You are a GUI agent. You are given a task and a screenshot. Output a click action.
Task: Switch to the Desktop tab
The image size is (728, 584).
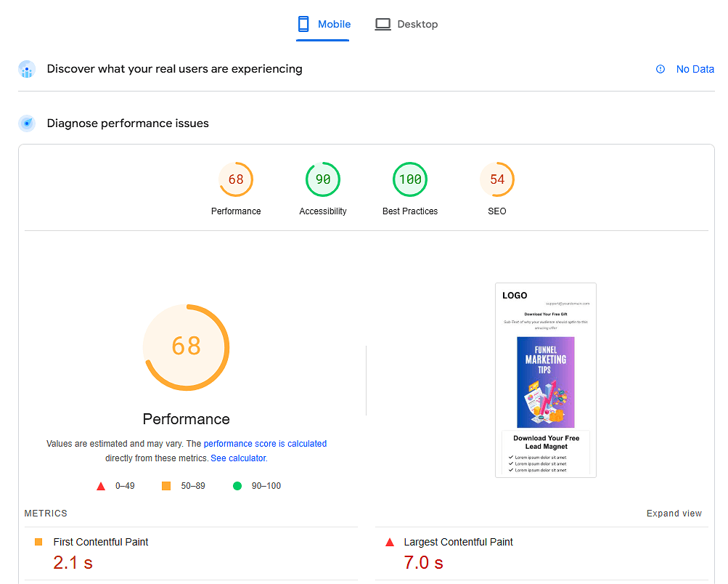point(406,24)
